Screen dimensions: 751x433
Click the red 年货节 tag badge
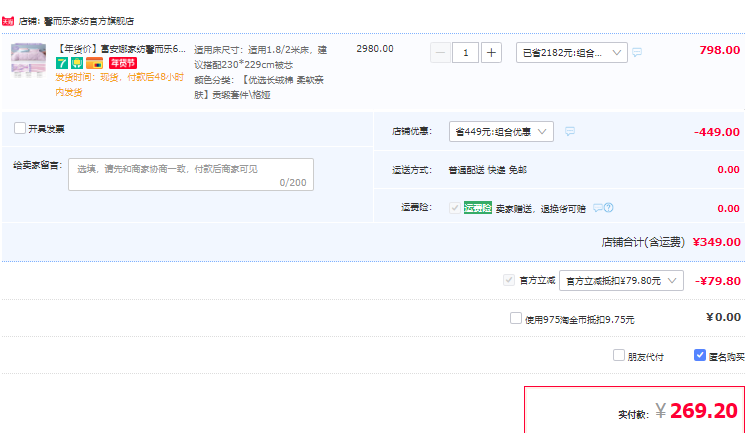point(123,63)
